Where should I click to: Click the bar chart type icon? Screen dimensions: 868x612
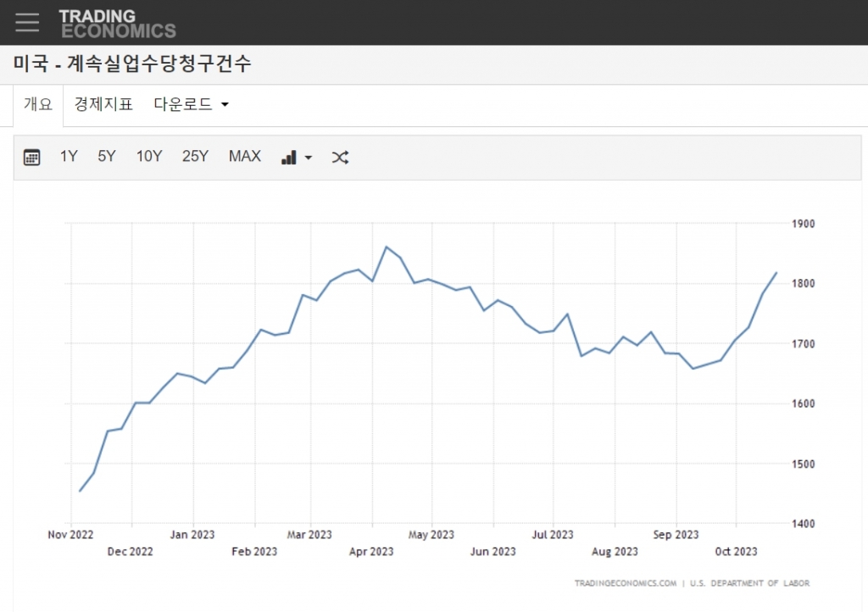click(x=289, y=157)
